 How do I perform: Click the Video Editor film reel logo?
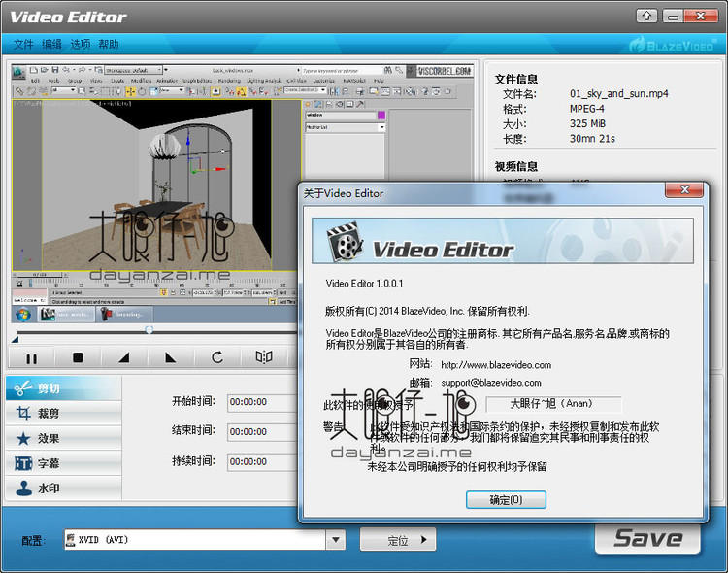(344, 241)
